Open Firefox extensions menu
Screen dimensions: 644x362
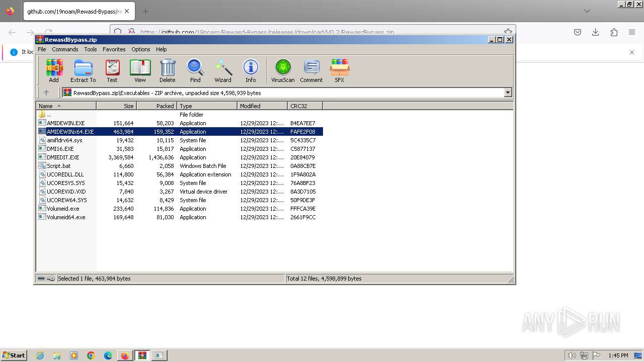tap(614, 32)
